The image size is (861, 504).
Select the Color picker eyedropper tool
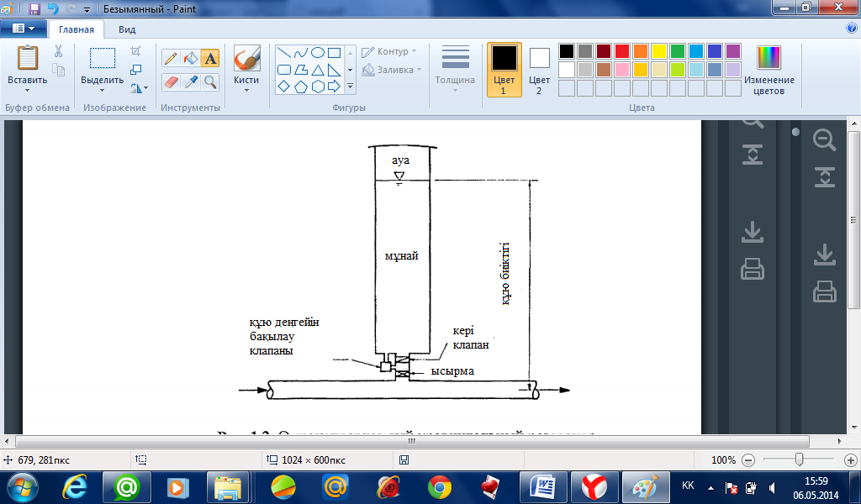coord(191,82)
